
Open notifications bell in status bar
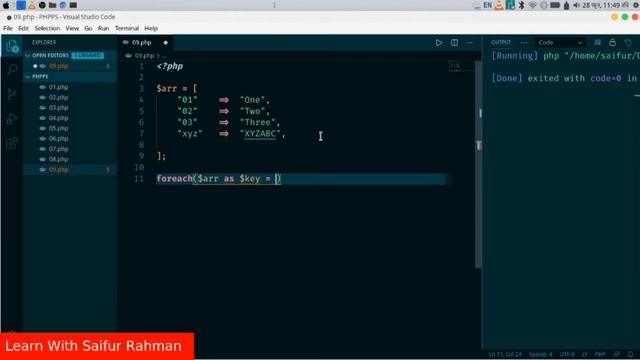click(631, 354)
